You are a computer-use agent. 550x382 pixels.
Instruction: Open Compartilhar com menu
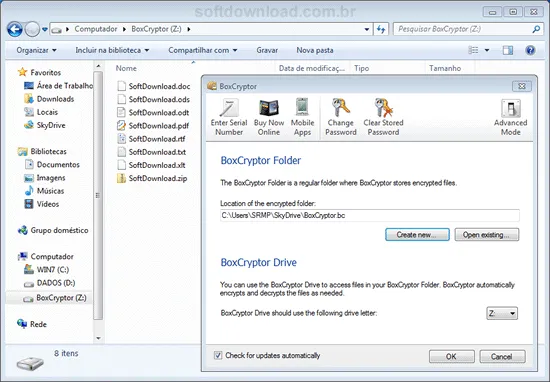click(x=203, y=50)
